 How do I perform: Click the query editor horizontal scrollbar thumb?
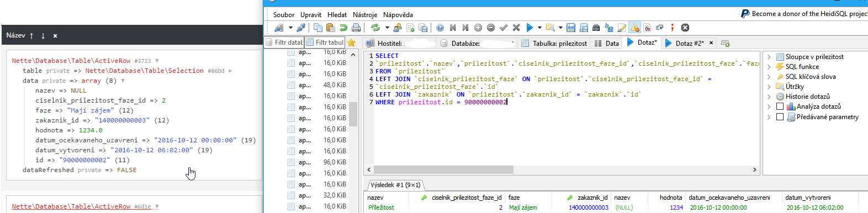[444, 169]
